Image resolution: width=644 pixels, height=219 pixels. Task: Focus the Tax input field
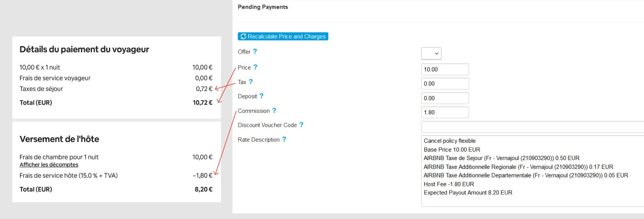[x=445, y=84]
